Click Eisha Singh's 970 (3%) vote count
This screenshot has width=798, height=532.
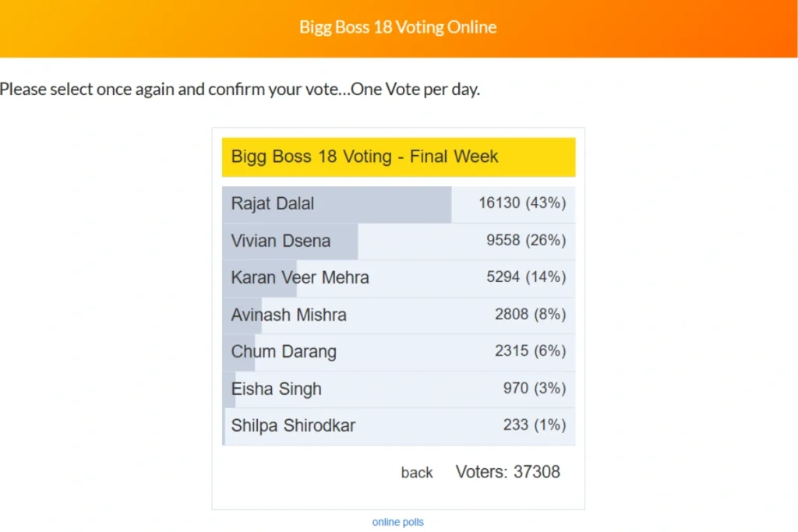(x=535, y=388)
